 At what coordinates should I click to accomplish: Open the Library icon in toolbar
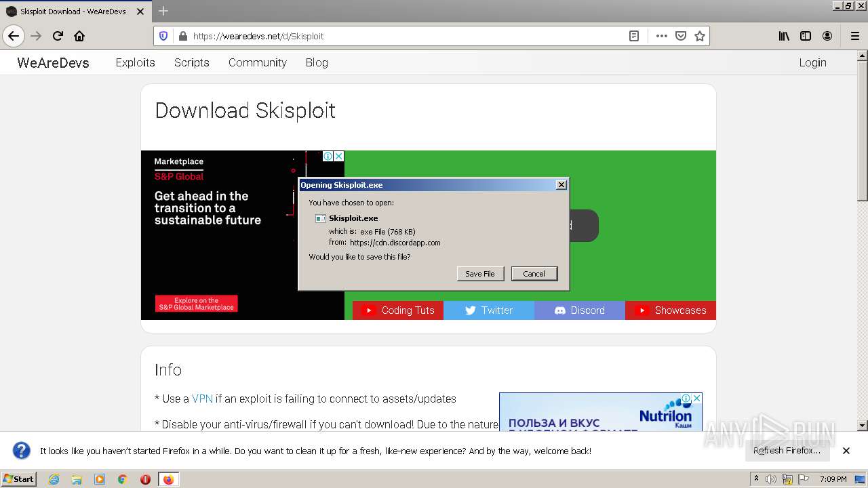pyautogui.click(x=784, y=36)
